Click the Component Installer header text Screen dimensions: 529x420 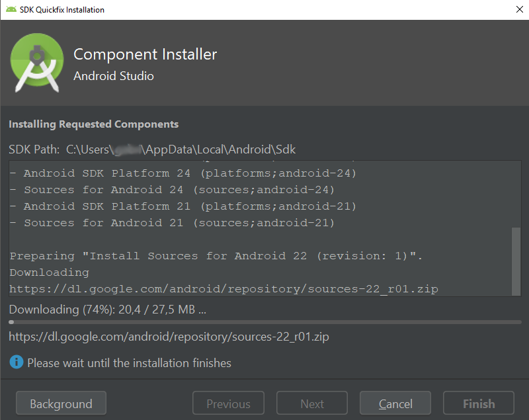(145, 54)
